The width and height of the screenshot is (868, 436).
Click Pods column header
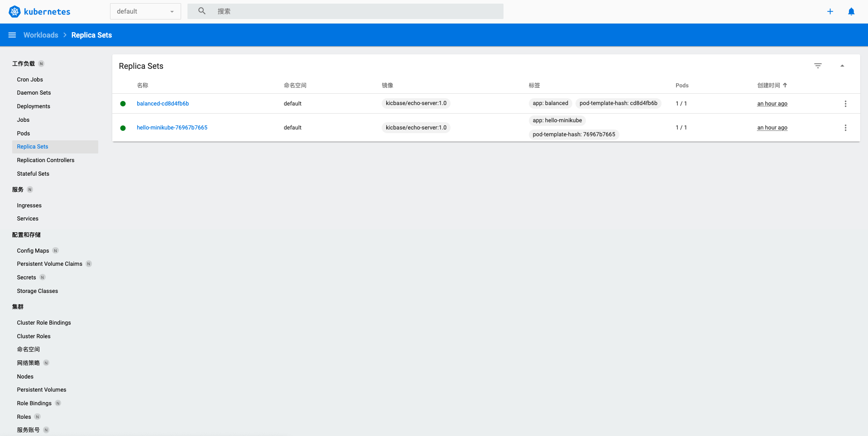click(682, 85)
